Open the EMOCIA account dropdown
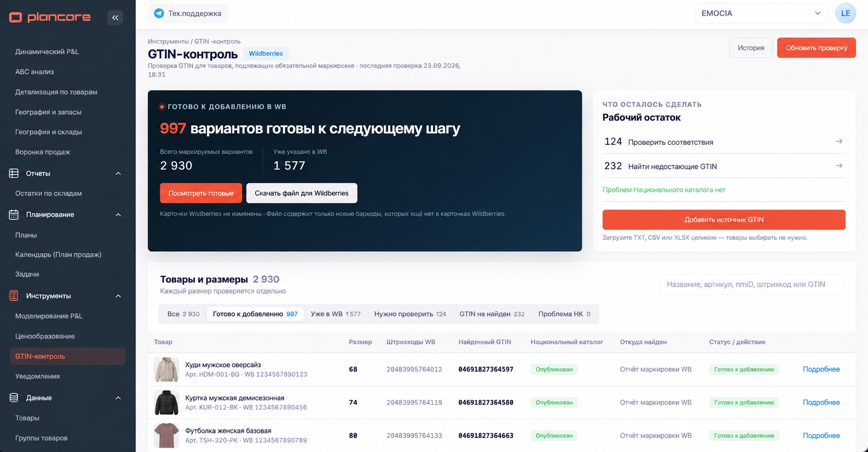Viewport: 868px width, 452px height. point(761,13)
